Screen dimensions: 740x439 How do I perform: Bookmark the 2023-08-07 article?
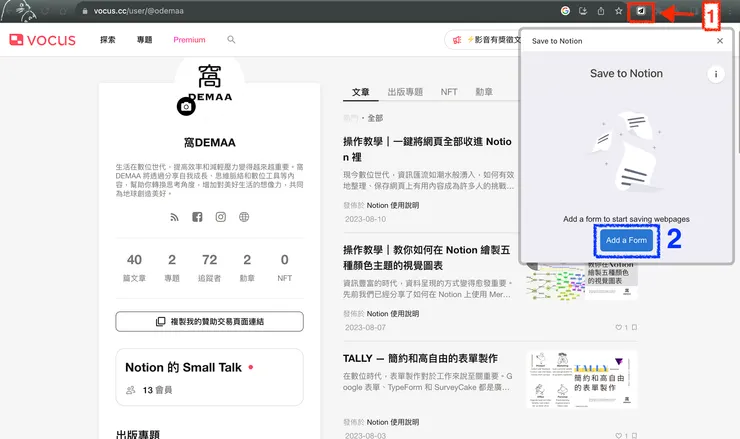634,327
